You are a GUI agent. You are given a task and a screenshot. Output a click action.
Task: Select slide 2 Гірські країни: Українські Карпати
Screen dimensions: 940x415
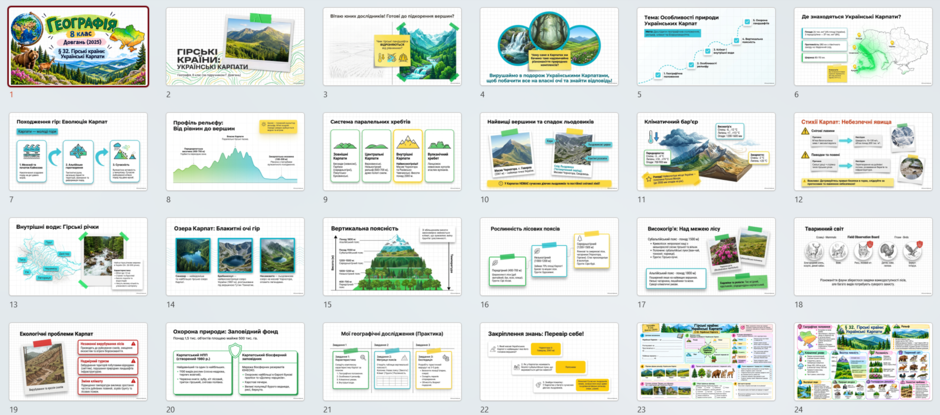click(x=235, y=47)
